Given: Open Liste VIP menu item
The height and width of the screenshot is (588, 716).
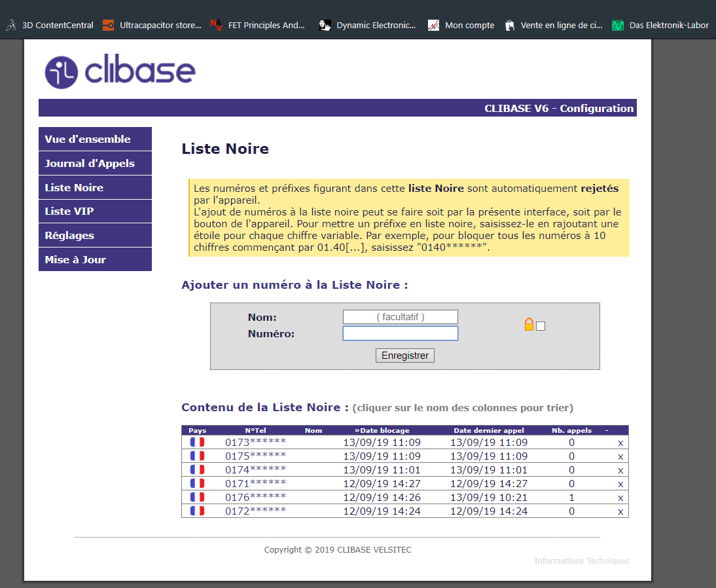Looking at the screenshot, I should [x=95, y=211].
